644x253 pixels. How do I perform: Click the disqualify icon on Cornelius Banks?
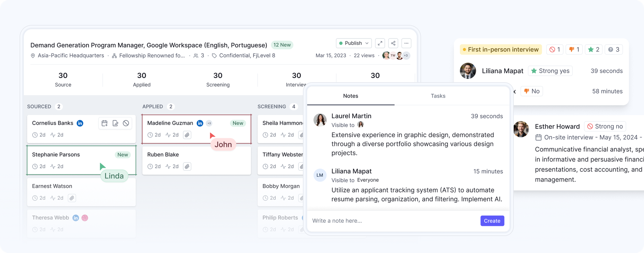tap(126, 123)
